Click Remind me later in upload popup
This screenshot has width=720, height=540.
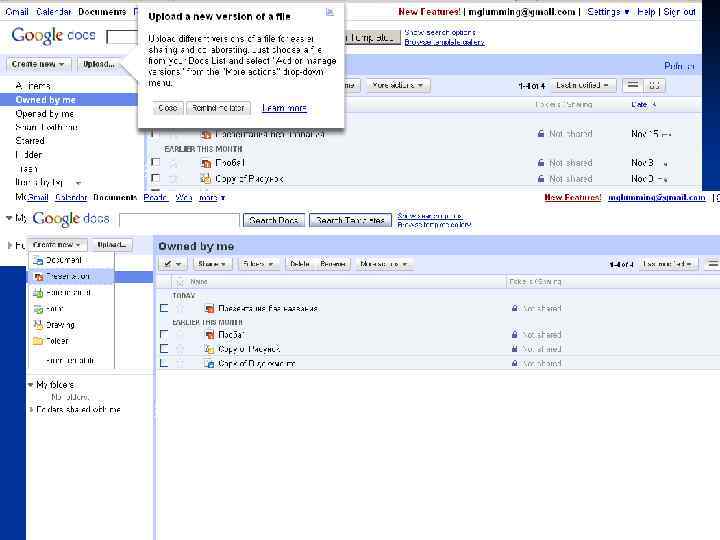[218, 108]
